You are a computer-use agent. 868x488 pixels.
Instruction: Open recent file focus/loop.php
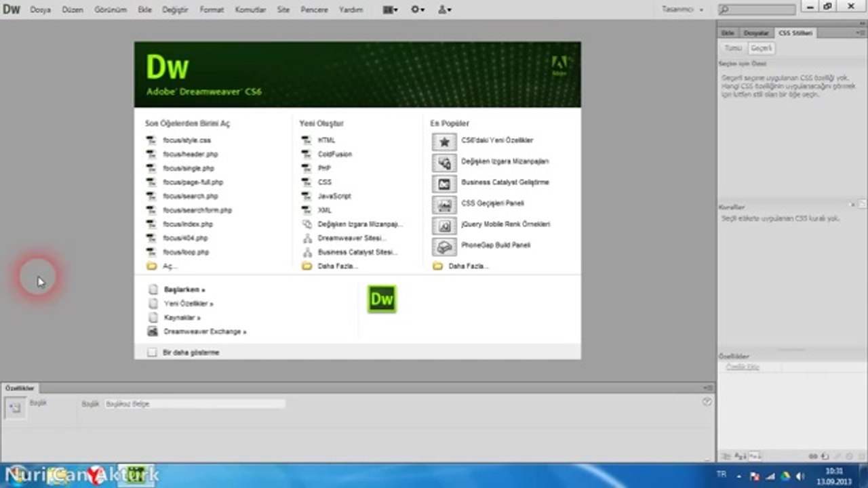click(x=186, y=252)
